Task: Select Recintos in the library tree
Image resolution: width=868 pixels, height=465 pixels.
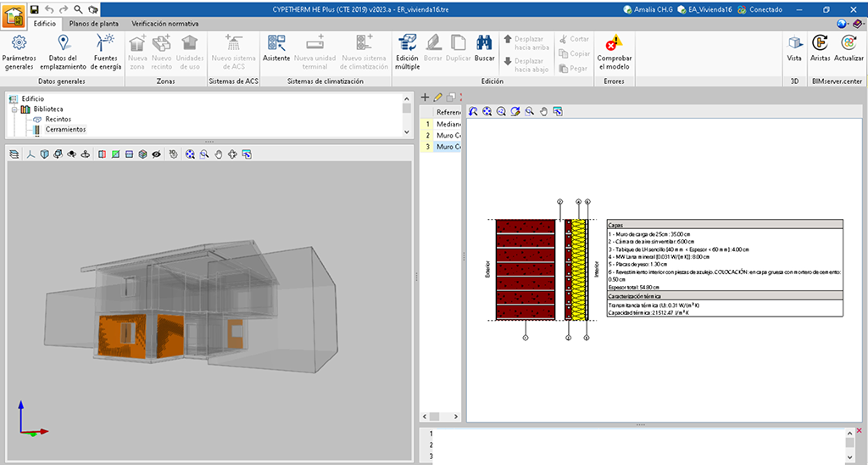Action: click(x=58, y=120)
